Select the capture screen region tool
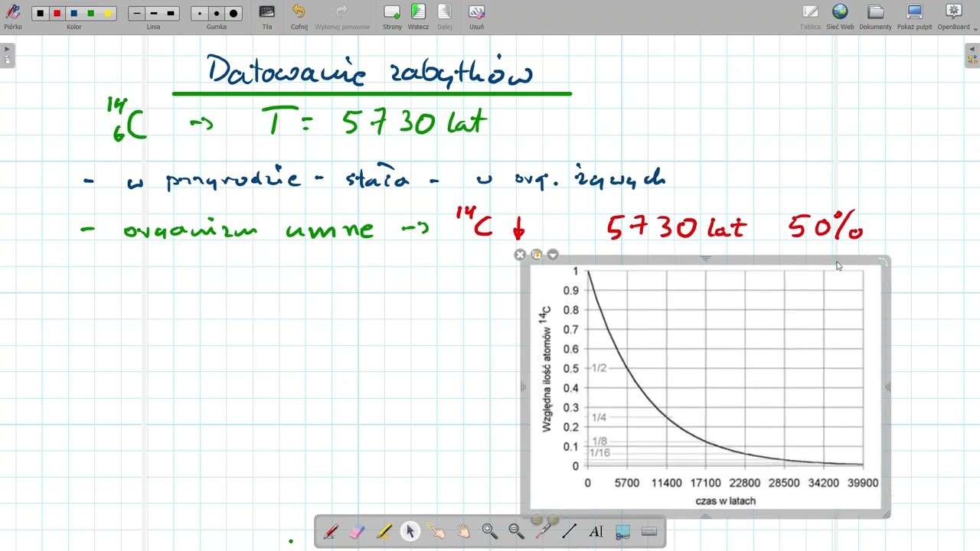 point(622,531)
